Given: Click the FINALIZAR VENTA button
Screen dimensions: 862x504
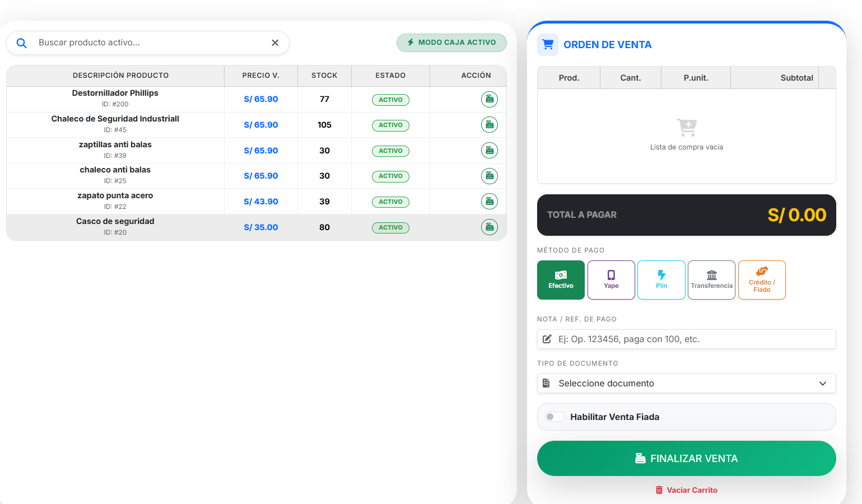Looking at the screenshot, I should coord(687,458).
